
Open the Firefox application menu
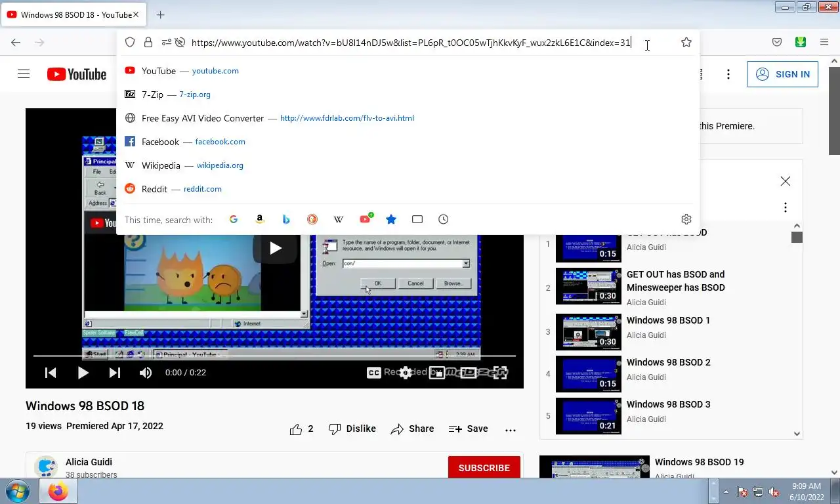coord(824,43)
